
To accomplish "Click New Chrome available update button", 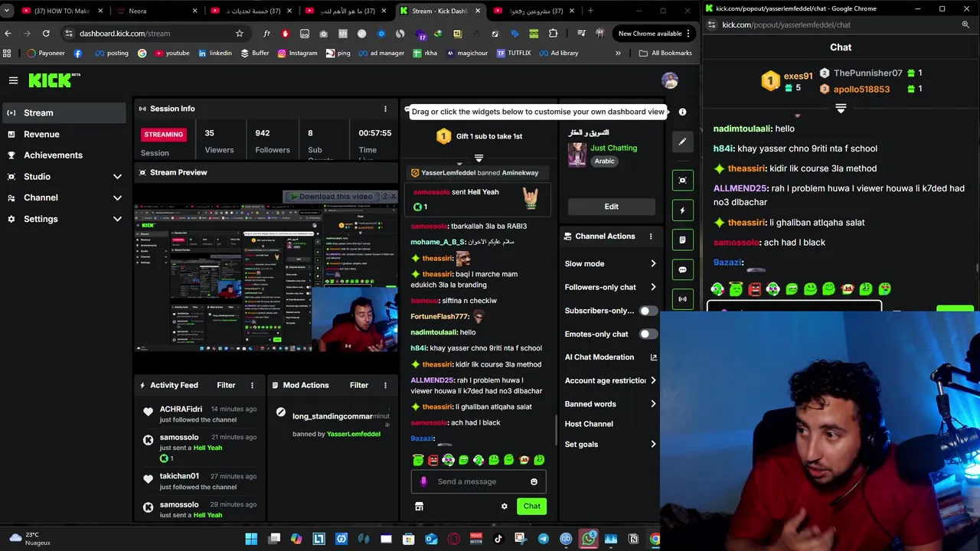I will [655, 34].
